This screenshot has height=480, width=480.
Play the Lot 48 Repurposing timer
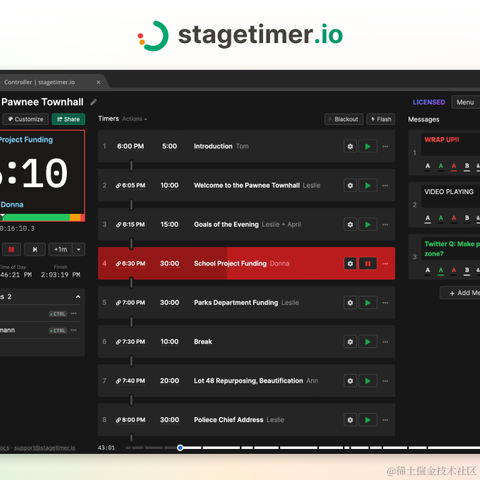(368, 381)
